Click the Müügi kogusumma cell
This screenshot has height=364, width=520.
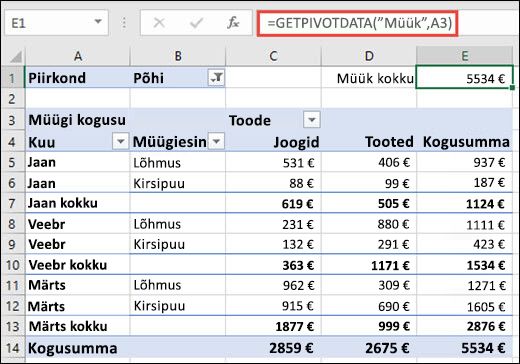[x=78, y=120]
